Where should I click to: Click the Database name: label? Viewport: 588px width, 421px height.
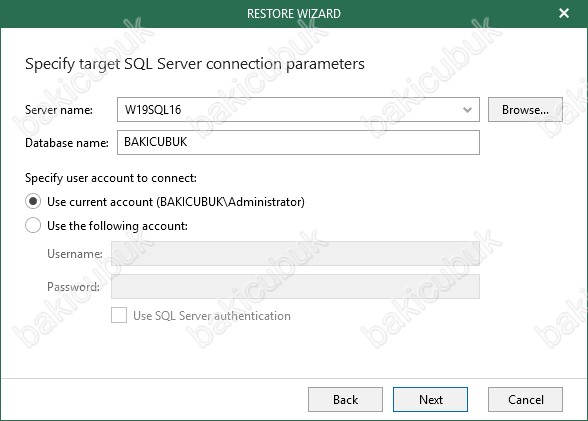67,143
